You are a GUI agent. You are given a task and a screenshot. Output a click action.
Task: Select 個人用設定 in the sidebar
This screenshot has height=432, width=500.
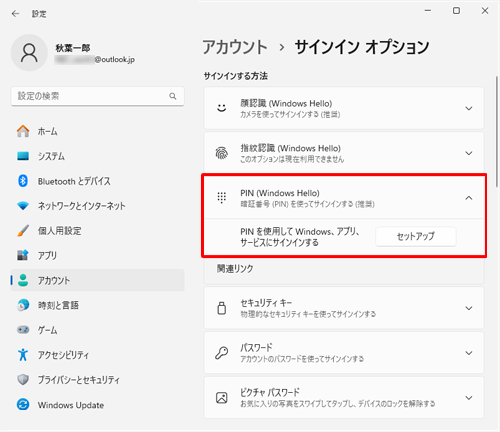point(97,230)
